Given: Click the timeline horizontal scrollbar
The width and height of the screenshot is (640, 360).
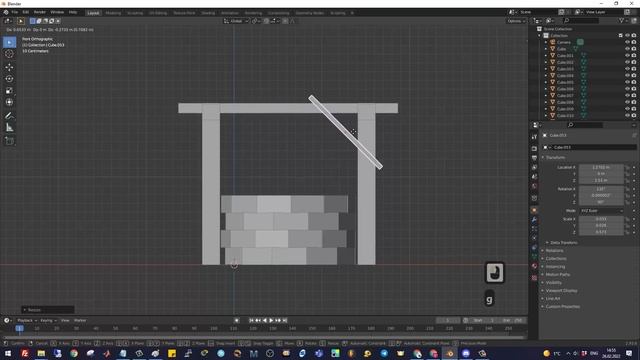Looking at the screenshot, I should point(264,338).
